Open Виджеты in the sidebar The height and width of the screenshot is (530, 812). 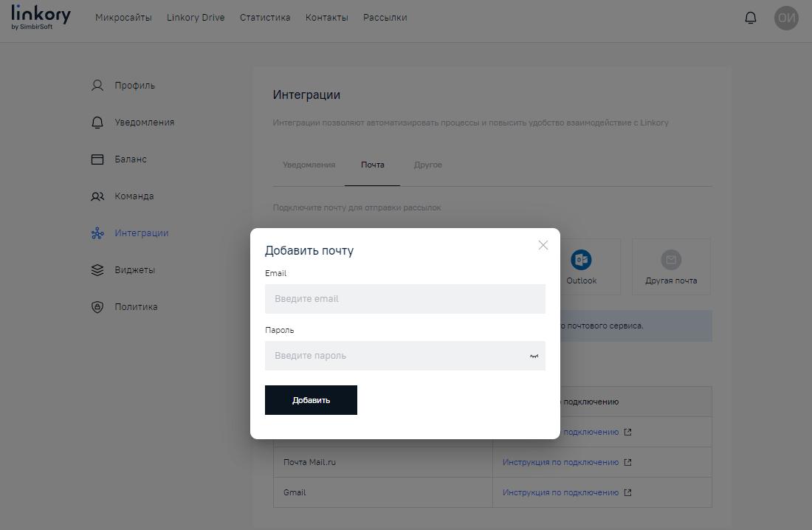(x=134, y=270)
